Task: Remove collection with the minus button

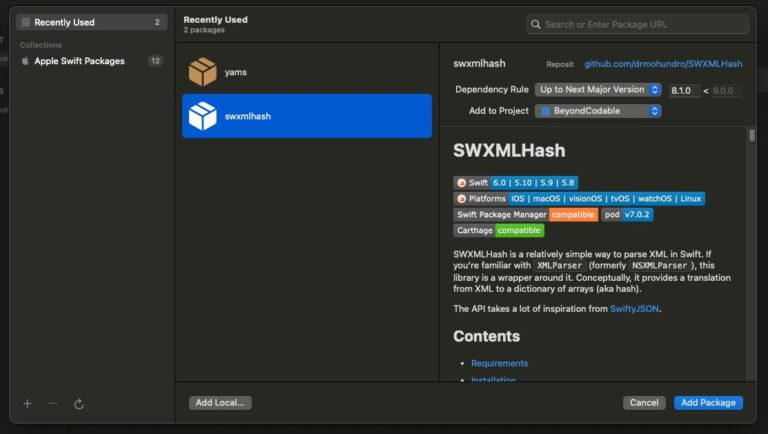Action: [53, 404]
